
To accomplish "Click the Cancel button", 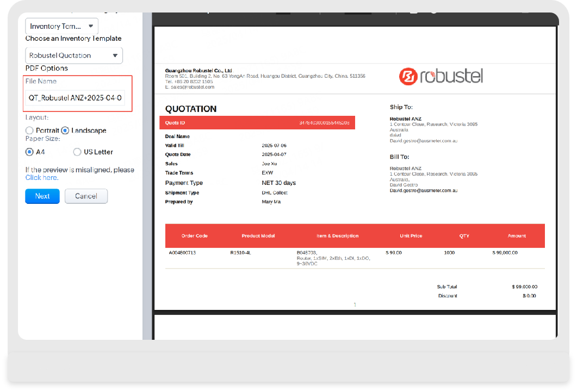I will 86,196.
